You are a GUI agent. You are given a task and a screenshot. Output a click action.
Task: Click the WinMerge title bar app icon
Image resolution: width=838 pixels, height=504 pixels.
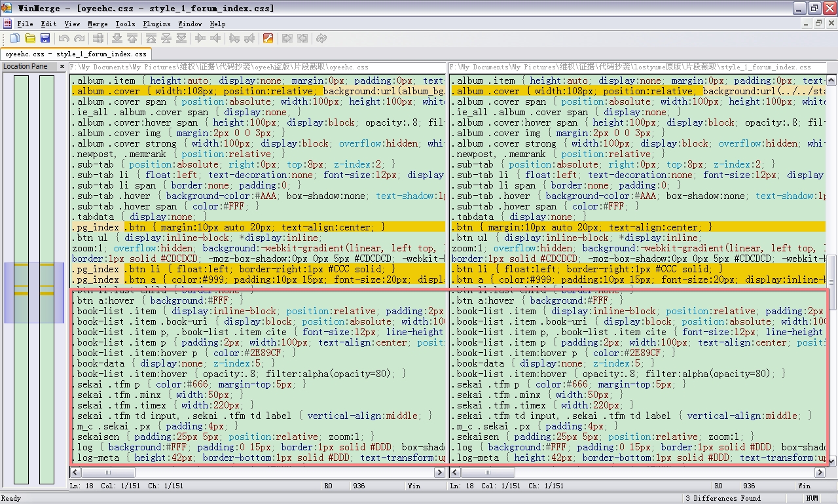coord(8,8)
